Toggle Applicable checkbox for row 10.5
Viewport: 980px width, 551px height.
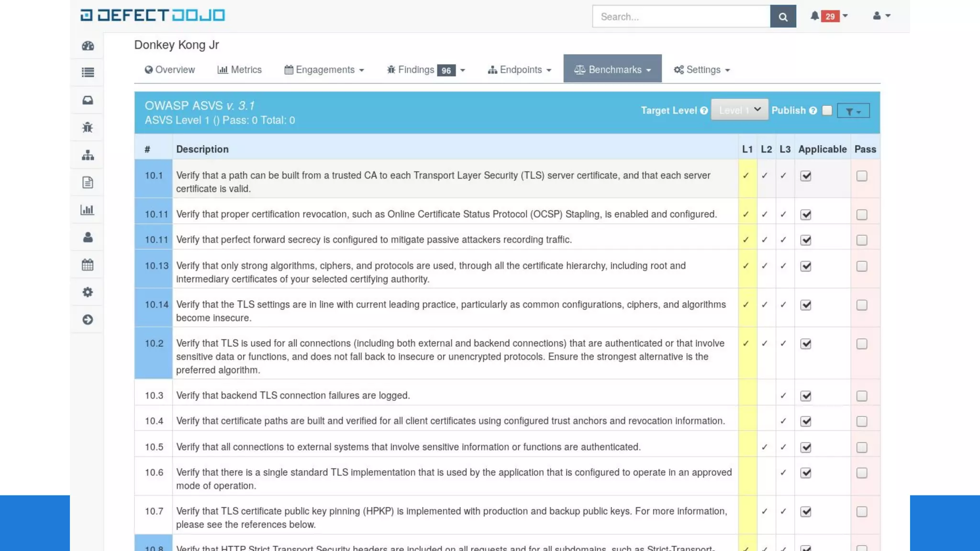(806, 447)
